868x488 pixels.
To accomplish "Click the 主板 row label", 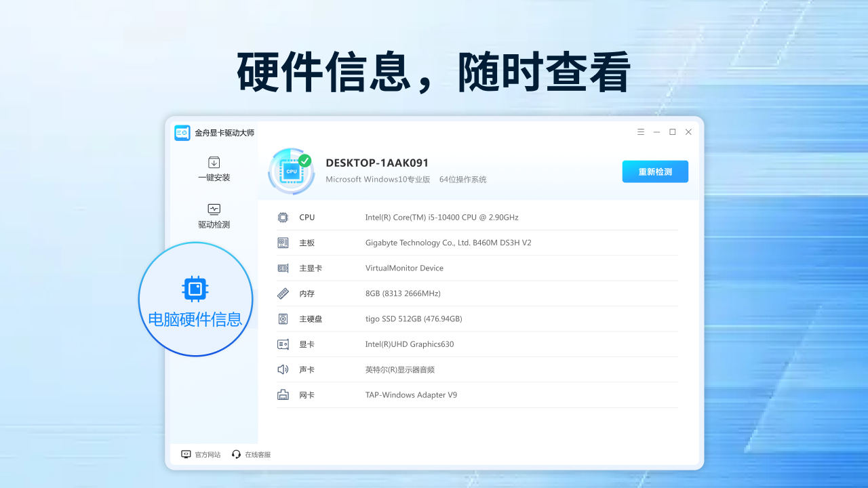I will [307, 243].
